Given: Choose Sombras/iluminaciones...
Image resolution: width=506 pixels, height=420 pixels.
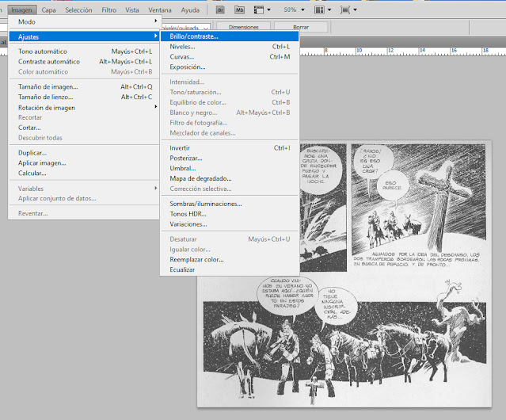Looking at the screenshot, I should coord(230,204).
